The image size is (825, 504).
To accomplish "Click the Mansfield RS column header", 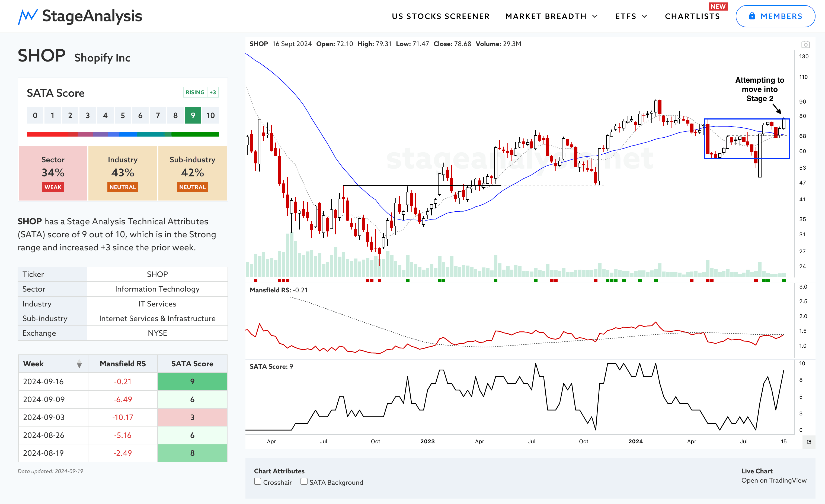I will [123, 364].
